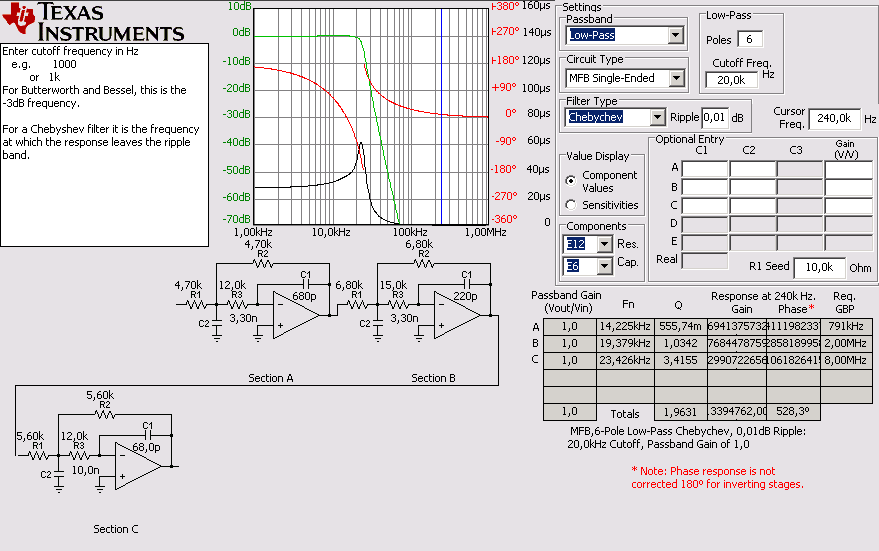Screen dimensions: 879x551
Task: Click the Cutoff Freq. field showing 20,0k
Action: click(x=732, y=80)
